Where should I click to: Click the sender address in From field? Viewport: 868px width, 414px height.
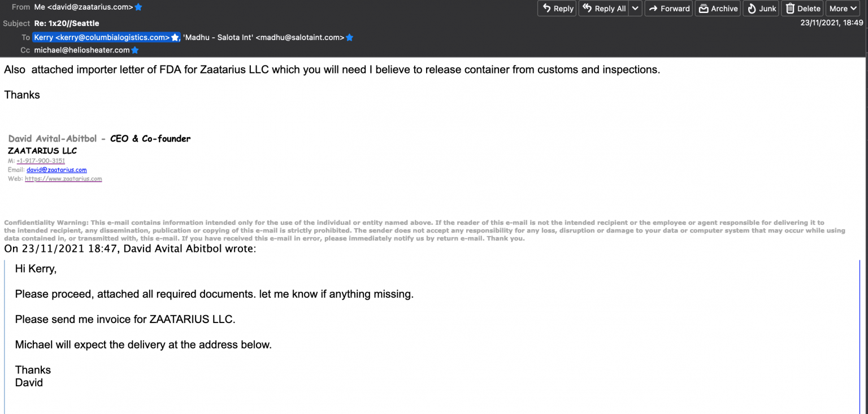(84, 7)
